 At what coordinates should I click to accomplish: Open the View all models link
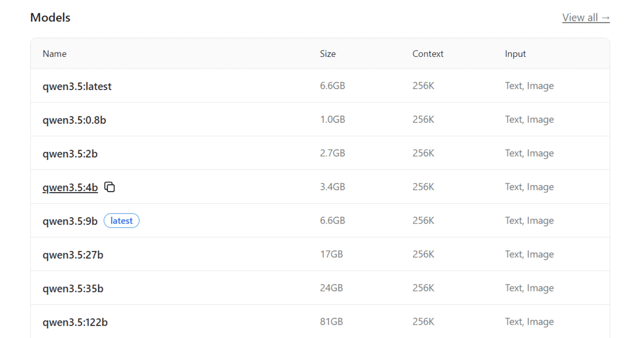[x=586, y=18]
